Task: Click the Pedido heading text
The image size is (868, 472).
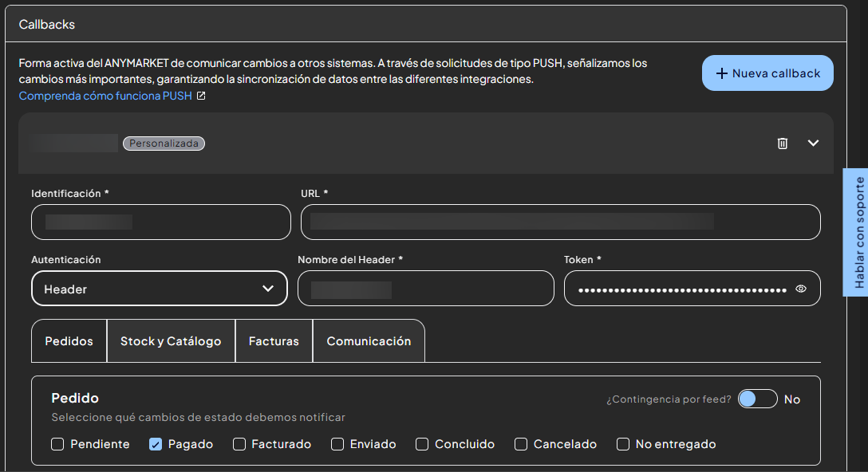Action: click(x=75, y=398)
